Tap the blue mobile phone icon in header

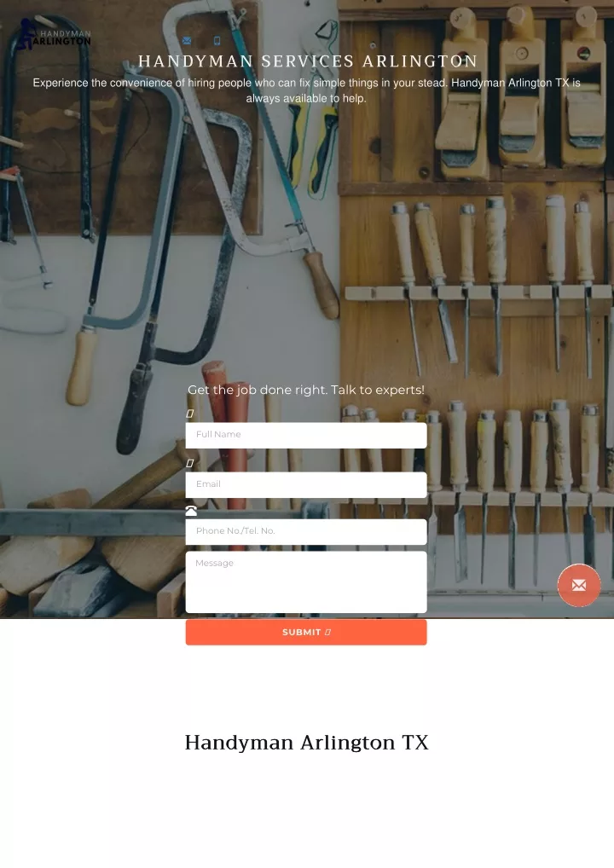[x=217, y=40]
